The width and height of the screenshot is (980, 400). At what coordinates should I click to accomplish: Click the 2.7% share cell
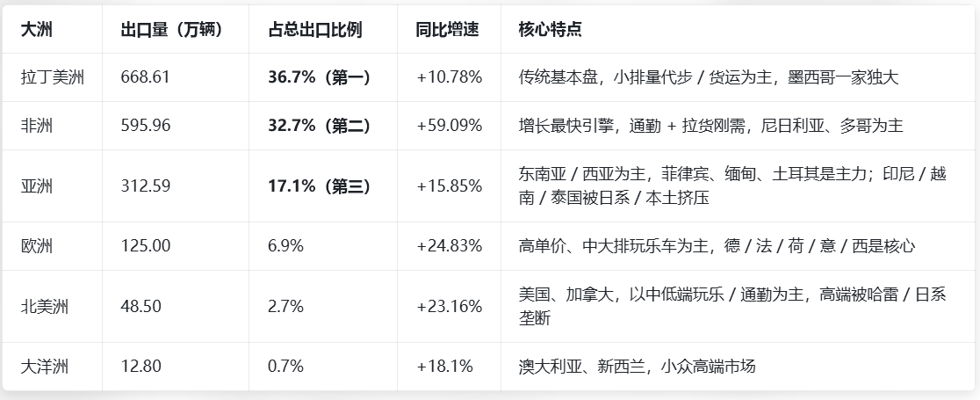285,307
